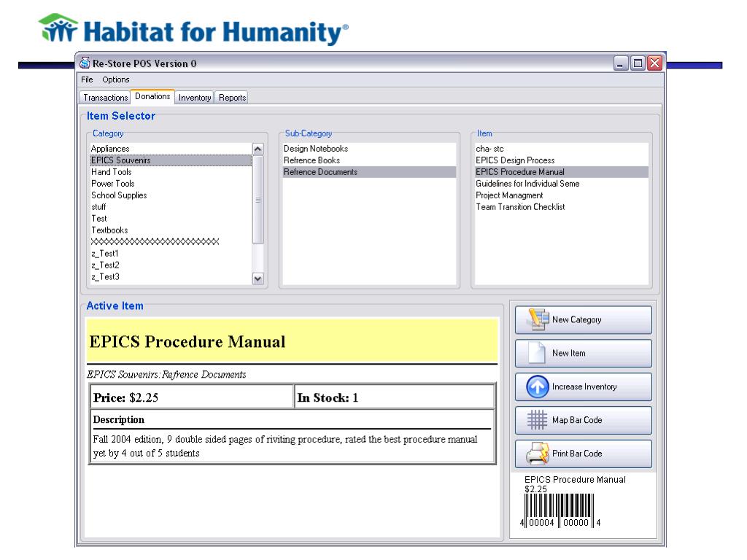
Task: Choose the z_Test2 category
Action: point(171,265)
